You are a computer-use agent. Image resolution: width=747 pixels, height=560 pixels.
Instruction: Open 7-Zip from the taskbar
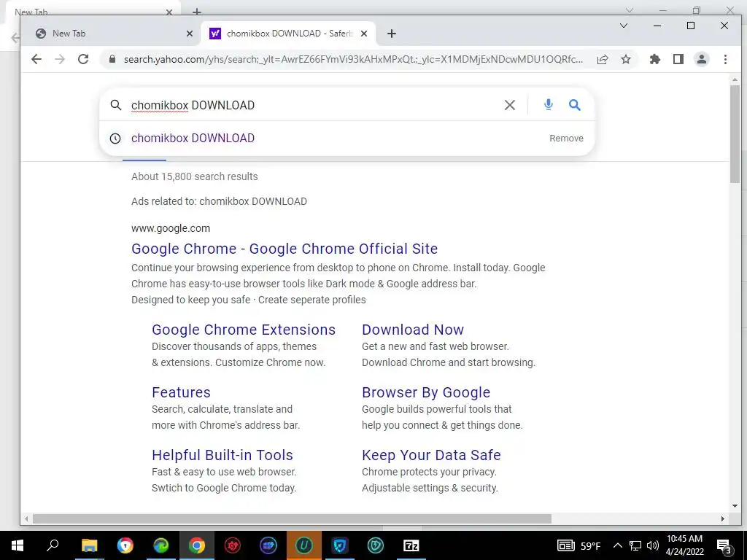coord(411,545)
